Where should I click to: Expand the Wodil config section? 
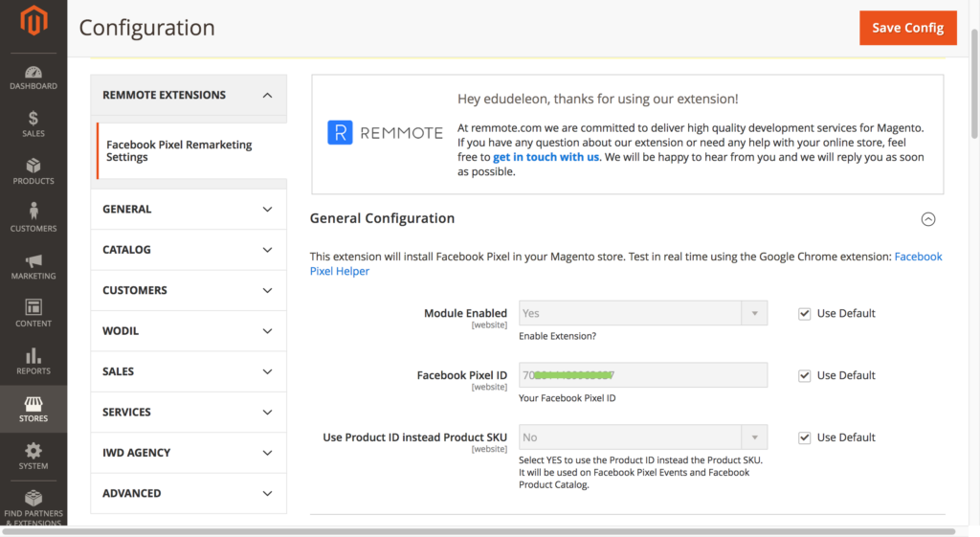[x=189, y=330]
